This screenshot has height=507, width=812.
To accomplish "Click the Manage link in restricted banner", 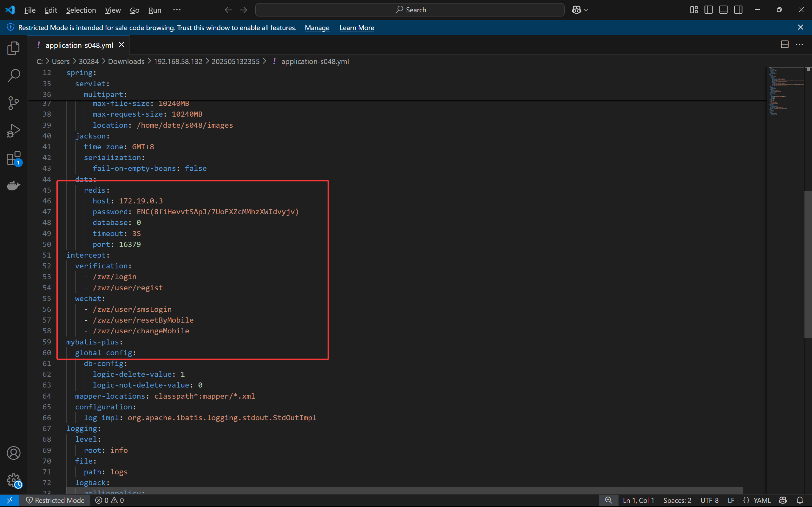I will tap(317, 28).
